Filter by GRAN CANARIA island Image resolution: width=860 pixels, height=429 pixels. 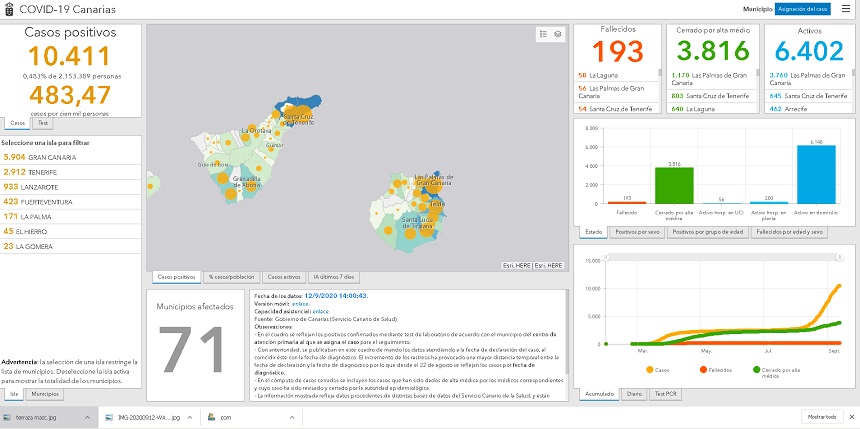click(40, 157)
